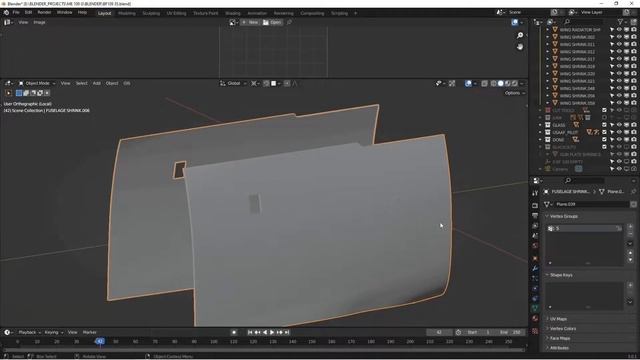Select the zoom magnifier in image editor
This screenshot has width=640, height=360.
click(520, 36)
